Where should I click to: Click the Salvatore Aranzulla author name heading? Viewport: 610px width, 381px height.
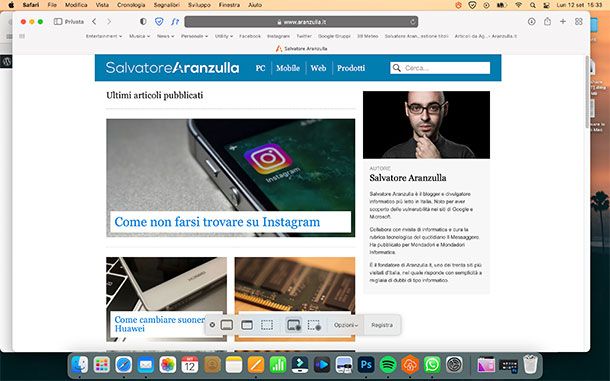(408, 178)
